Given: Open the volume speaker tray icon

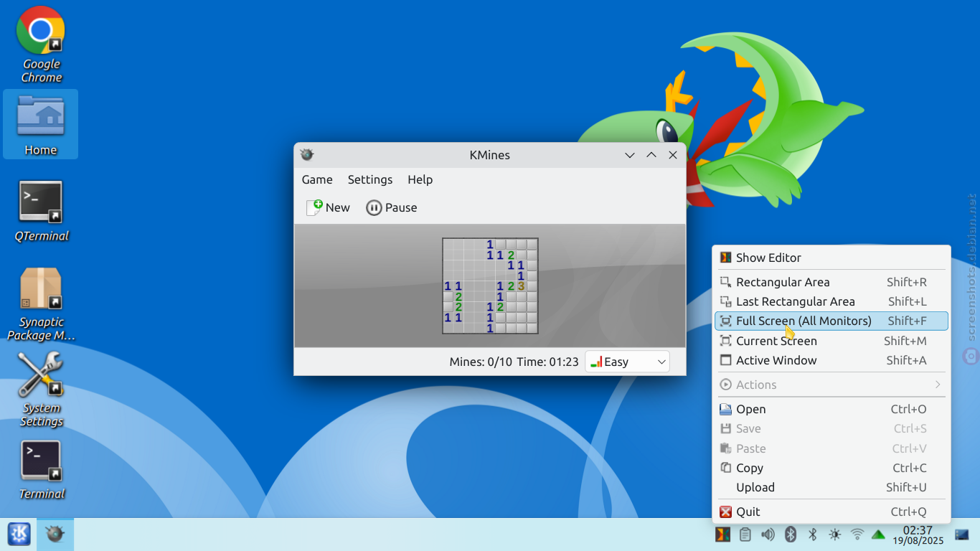Looking at the screenshot, I should pyautogui.click(x=768, y=534).
